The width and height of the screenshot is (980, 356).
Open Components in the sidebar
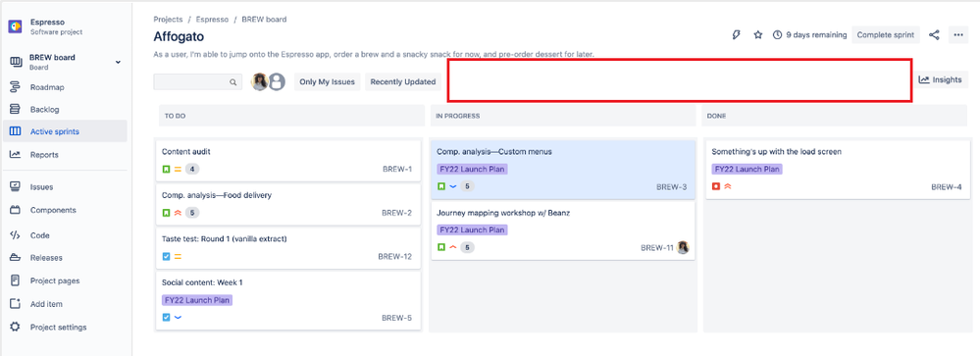pyautogui.click(x=53, y=211)
